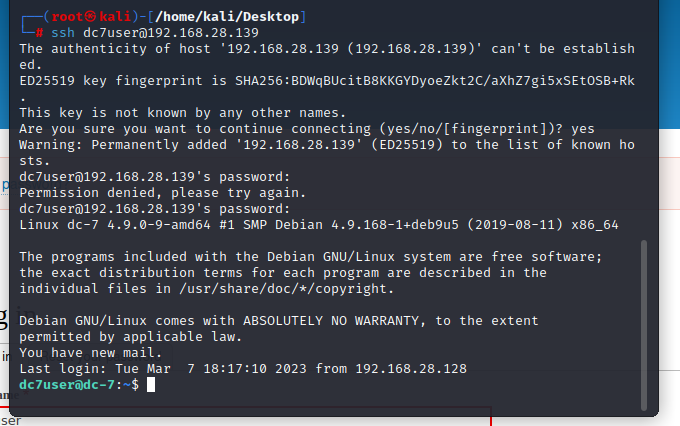Screen dimensions: 680x426
Task: Click the dc7user@dc-7 green prompt text
Action: (x=67, y=385)
